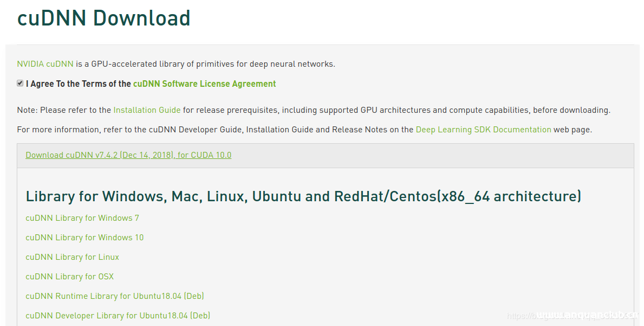Image resolution: width=644 pixels, height=326 pixels.
Task: Get the cuDNN Runtime Library for Ubuntu18.04
Action: point(115,296)
